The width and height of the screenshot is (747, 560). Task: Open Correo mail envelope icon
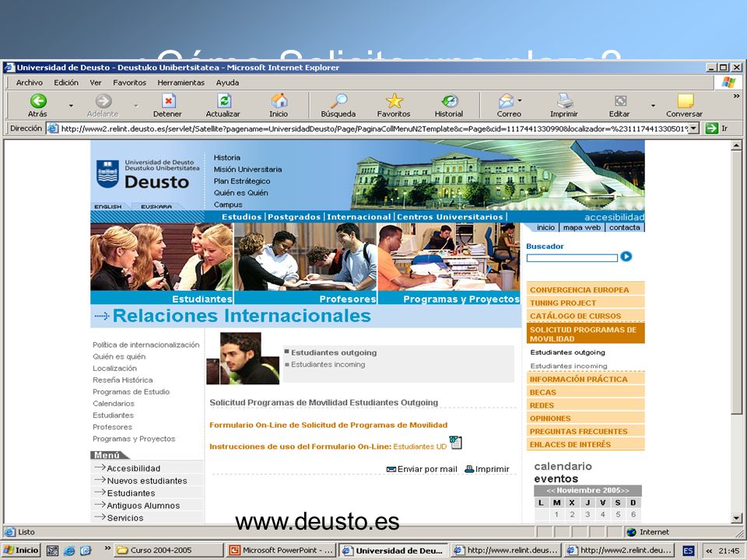coord(506,101)
